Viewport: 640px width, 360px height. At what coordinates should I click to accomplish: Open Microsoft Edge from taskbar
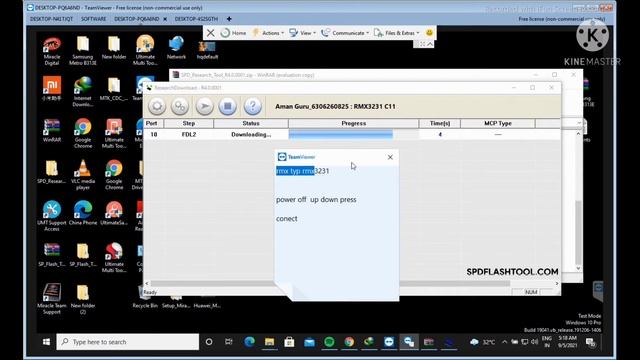point(249,342)
